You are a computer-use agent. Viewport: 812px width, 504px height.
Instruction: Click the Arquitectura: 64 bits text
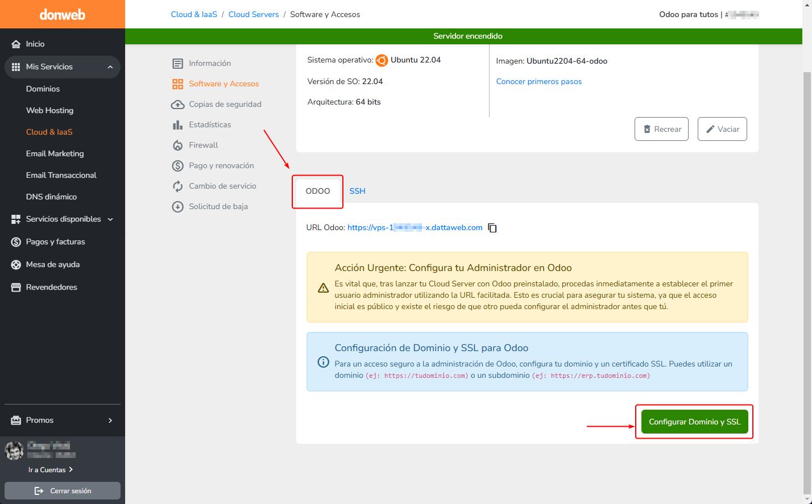[x=344, y=102]
